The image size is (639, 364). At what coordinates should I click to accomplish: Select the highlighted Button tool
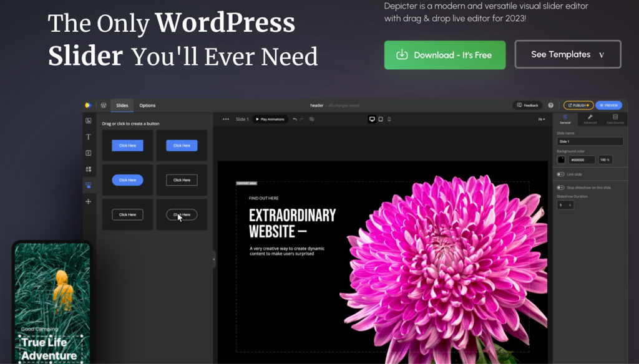click(x=89, y=184)
